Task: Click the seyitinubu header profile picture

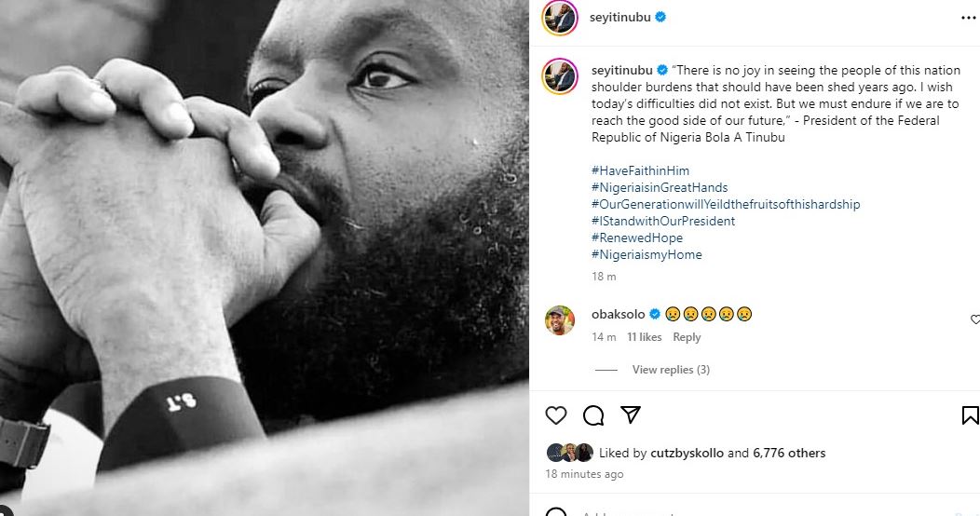Action: [x=560, y=18]
